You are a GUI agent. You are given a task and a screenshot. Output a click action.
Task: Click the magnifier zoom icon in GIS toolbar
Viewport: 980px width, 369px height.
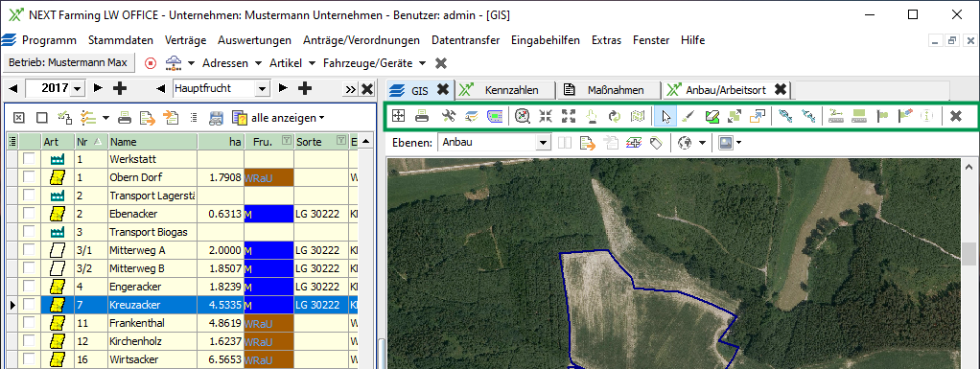pyautogui.click(x=523, y=116)
